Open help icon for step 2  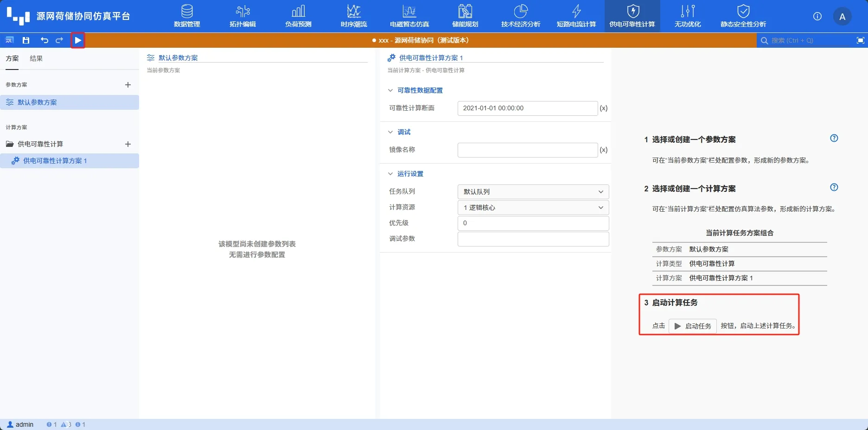pyautogui.click(x=834, y=187)
